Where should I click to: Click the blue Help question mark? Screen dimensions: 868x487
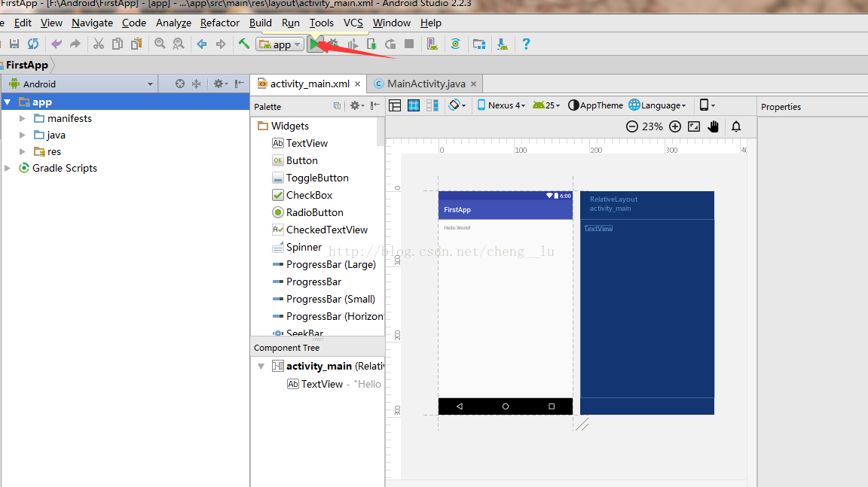pyautogui.click(x=526, y=44)
